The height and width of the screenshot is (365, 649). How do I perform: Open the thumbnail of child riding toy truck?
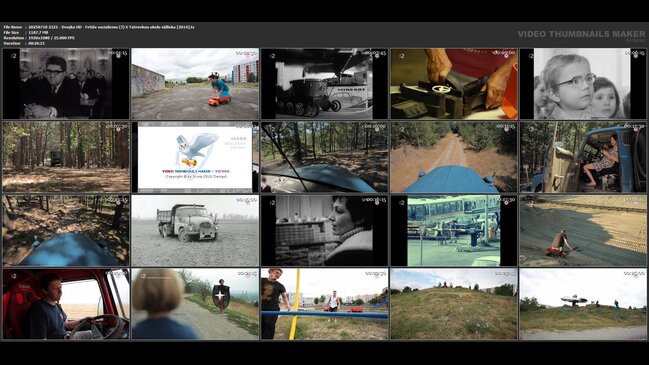pos(195,84)
